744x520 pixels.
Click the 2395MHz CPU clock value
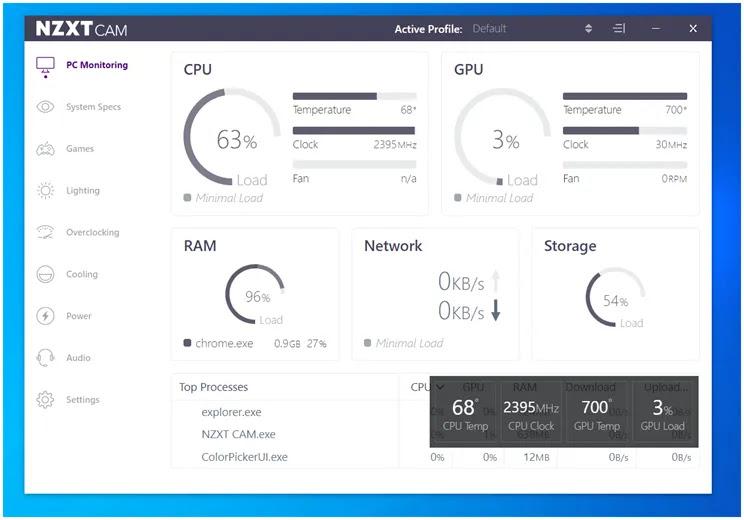click(395, 144)
